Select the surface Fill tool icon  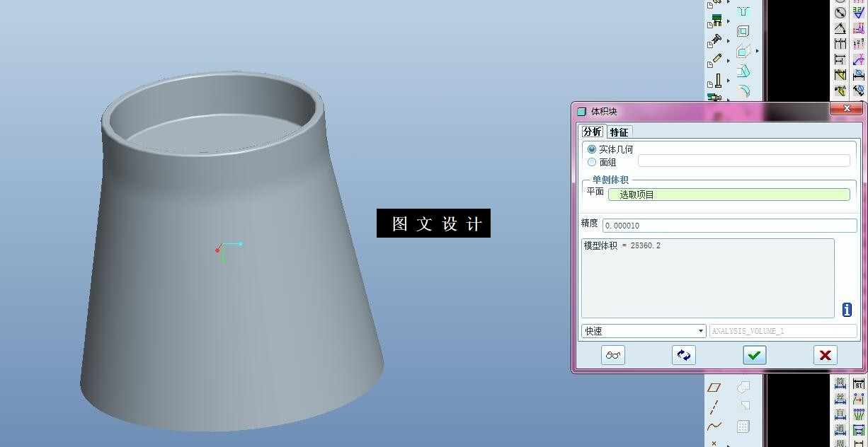pos(743,50)
